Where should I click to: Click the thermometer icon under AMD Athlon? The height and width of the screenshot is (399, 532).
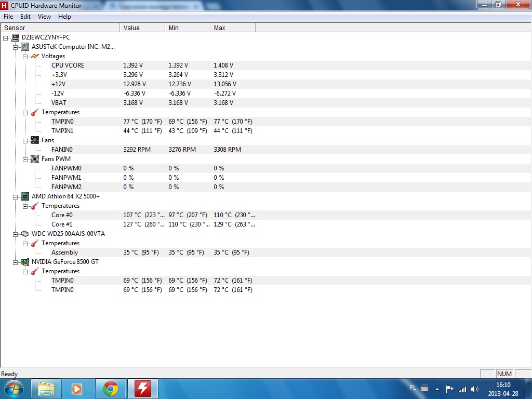[35, 206]
